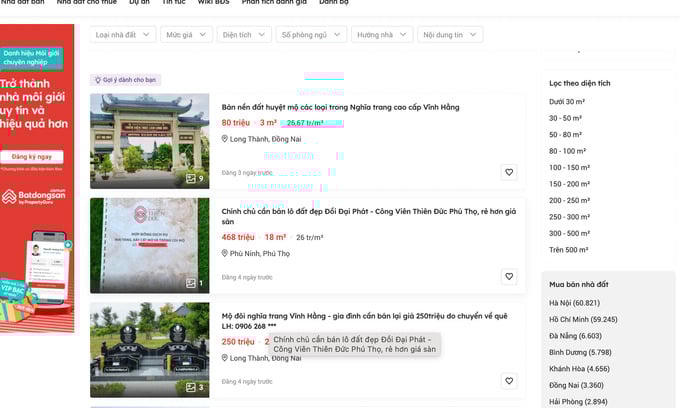Click the Thiên Đức contract thumbnail image
This screenshot has width=680, height=408.
[x=150, y=245]
